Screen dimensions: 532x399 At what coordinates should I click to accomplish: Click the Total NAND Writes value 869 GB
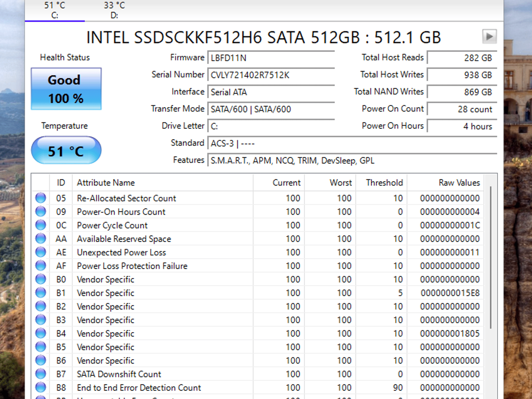(x=462, y=92)
